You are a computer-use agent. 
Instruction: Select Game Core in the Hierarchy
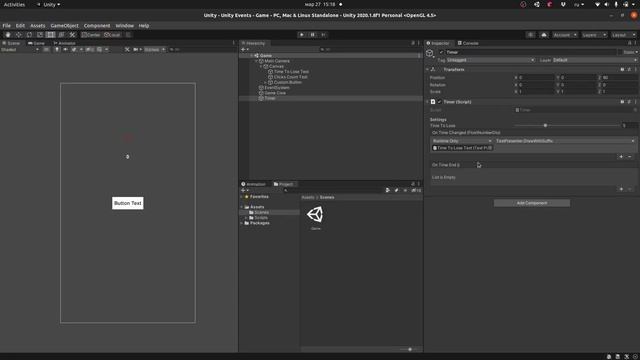[275, 93]
